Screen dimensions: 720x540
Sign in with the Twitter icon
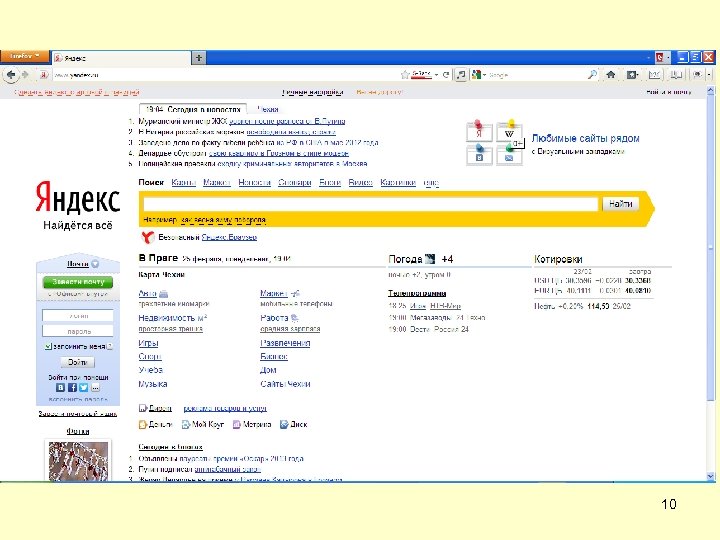tap(84, 388)
